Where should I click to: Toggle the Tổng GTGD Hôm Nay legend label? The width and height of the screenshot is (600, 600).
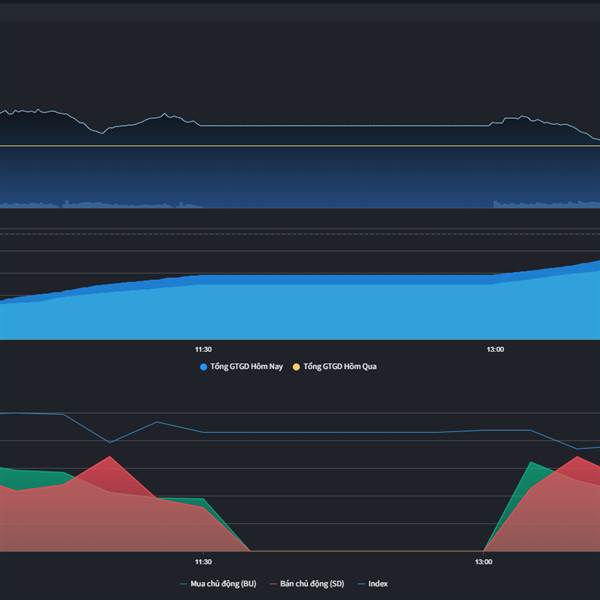point(246,367)
